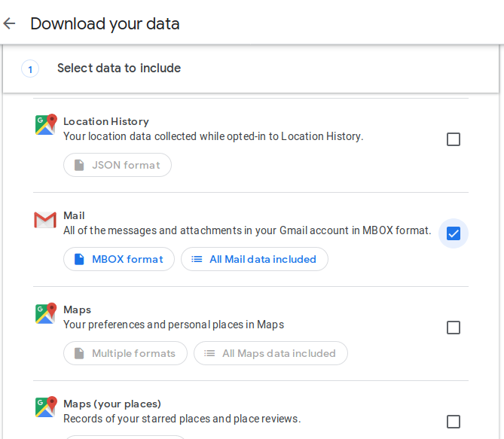This screenshot has width=504, height=439.
Task: Uncheck the Mail checkbox
Action: [454, 233]
